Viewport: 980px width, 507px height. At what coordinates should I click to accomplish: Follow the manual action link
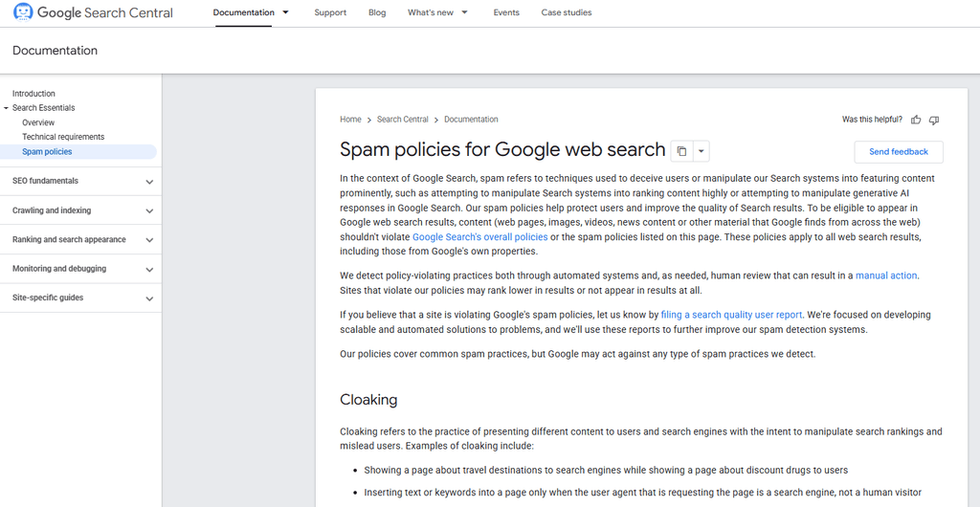pyautogui.click(x=886, y=276)
